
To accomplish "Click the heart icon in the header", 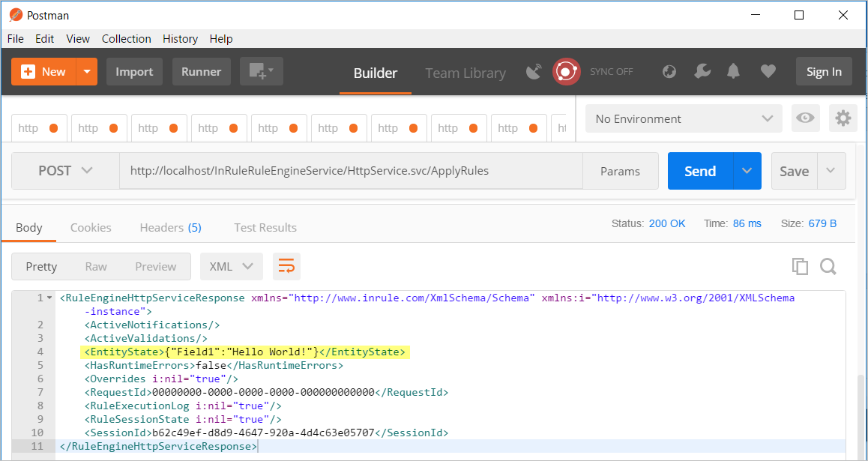I will coord(768,70).
